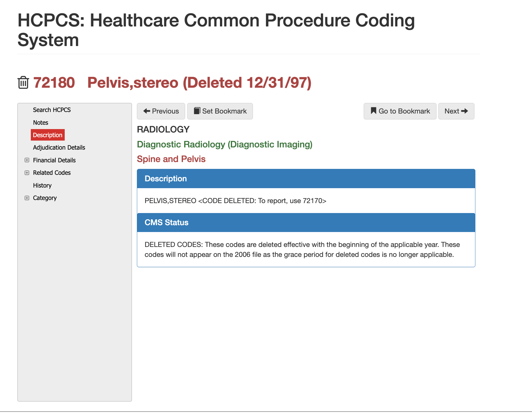The image size is (532, 418).
Task: Expand the Related Codes tree node
Action: pyautogui.click(x=27, y=173)
